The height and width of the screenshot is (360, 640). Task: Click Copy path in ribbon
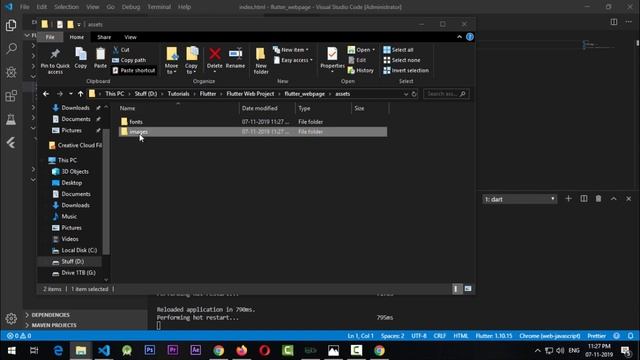[129, 60]
